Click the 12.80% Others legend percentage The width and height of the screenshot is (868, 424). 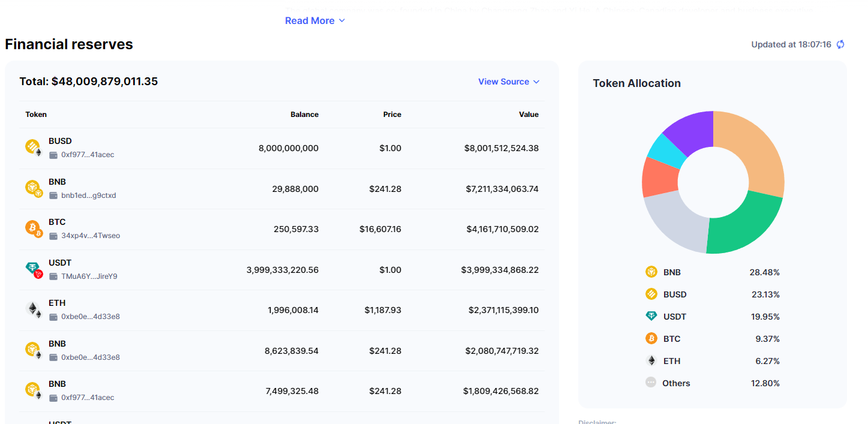(765, 383)
